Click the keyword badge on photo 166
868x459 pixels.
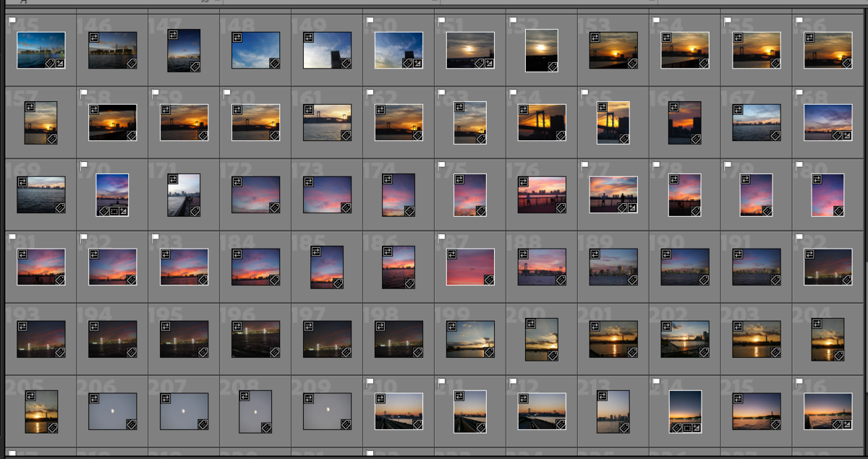696,139
